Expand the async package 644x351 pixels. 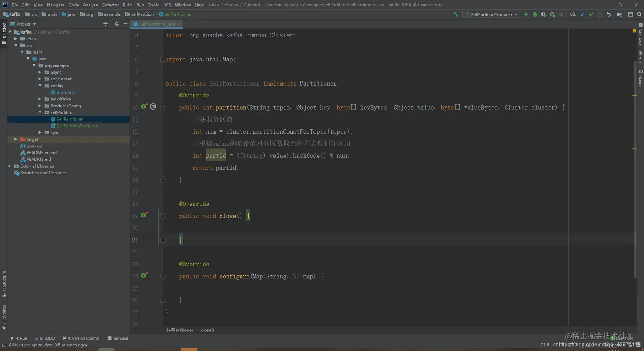click(x=40, y=72)
